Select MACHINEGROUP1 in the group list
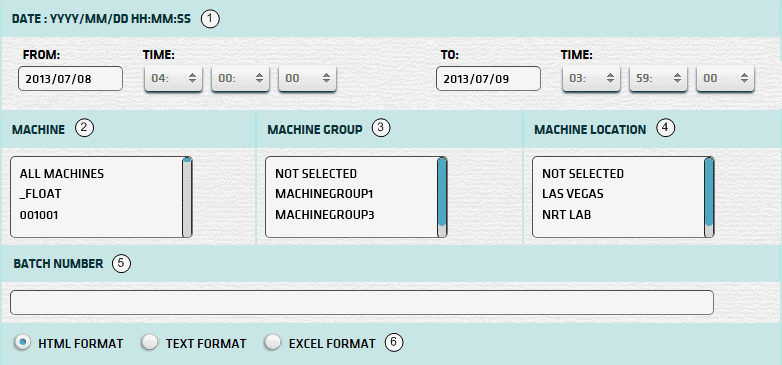Viewport: 782px width, 365px height. tap(324, 194)
